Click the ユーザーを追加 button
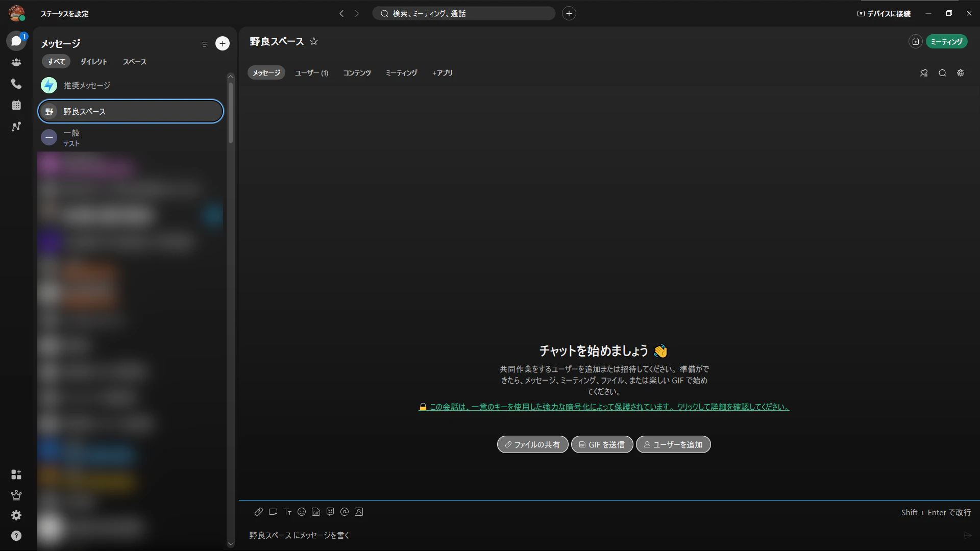This screenshot has height=551, width=980. 673,444
